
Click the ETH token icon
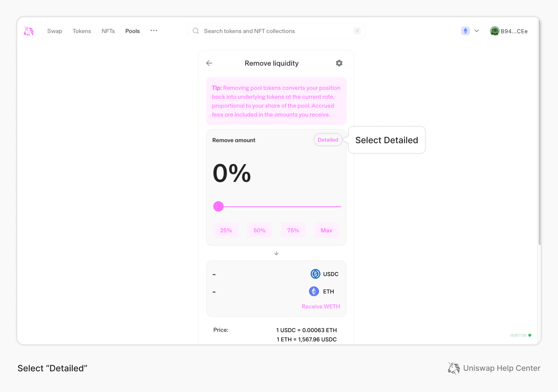(x=314, y=291)
